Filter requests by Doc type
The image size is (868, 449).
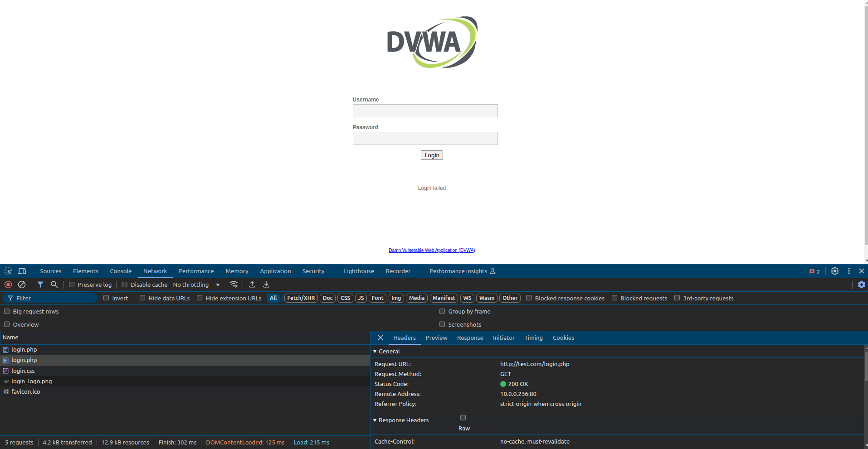(x=328, y=298)
